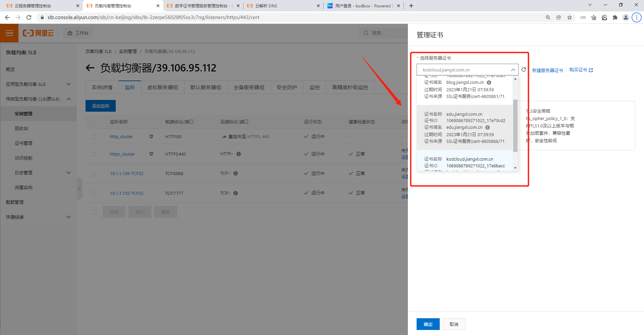Click the certificate dropdown list scrollbar thumb
Screen dimensions: 644x335
coord(515,126)
